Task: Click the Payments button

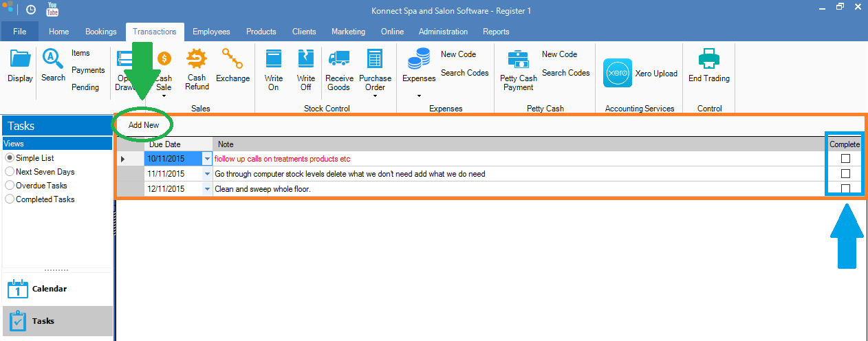Action: (88, 70)
